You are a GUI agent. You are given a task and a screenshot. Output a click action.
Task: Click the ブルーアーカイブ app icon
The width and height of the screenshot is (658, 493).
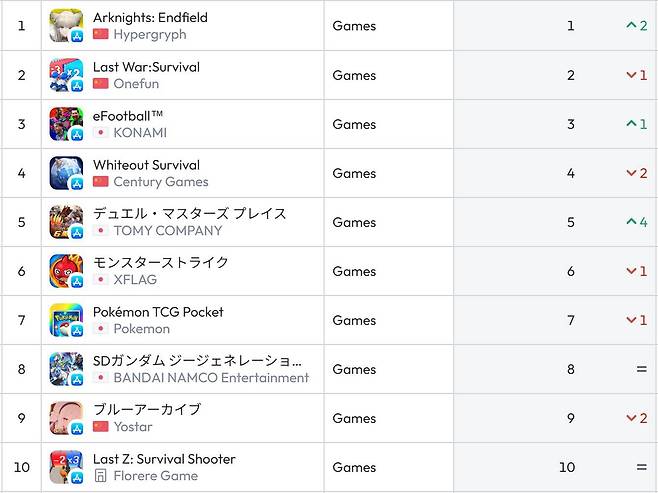point(66,418)
